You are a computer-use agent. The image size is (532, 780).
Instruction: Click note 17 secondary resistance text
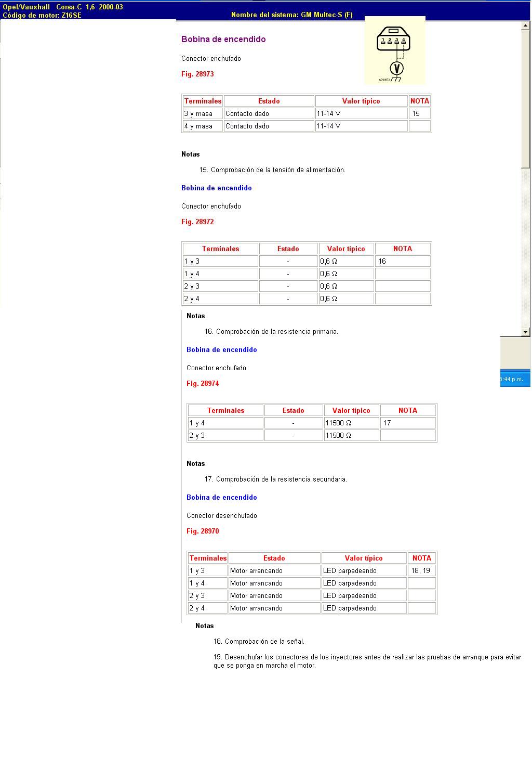click(276, 479)
